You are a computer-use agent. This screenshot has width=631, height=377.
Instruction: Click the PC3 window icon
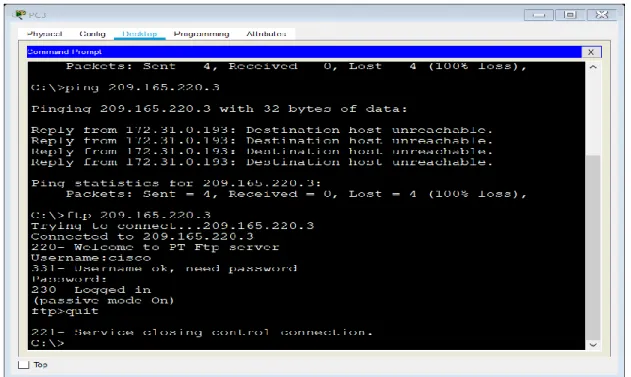(19, 15)
